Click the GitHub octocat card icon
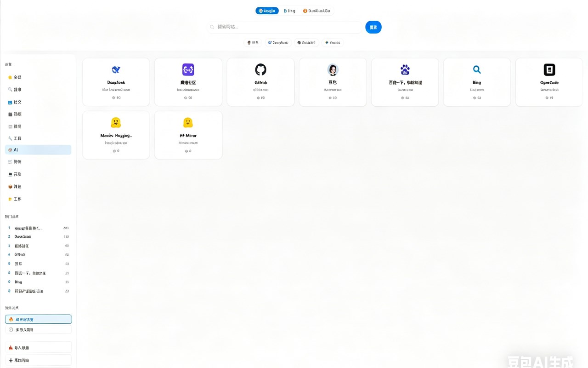588x368 pixels. [260, 69]
